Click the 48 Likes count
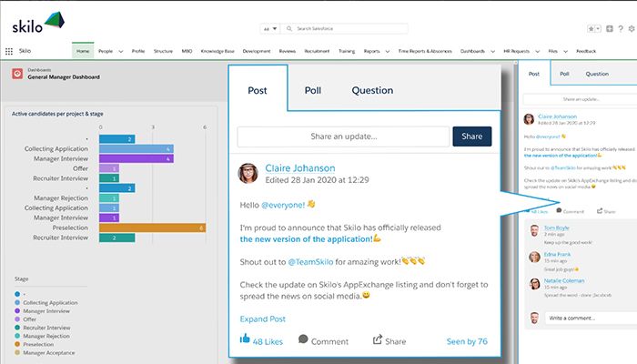Image resolution: width=637 pixels, height=364 pixels. [x=268, y=342]
